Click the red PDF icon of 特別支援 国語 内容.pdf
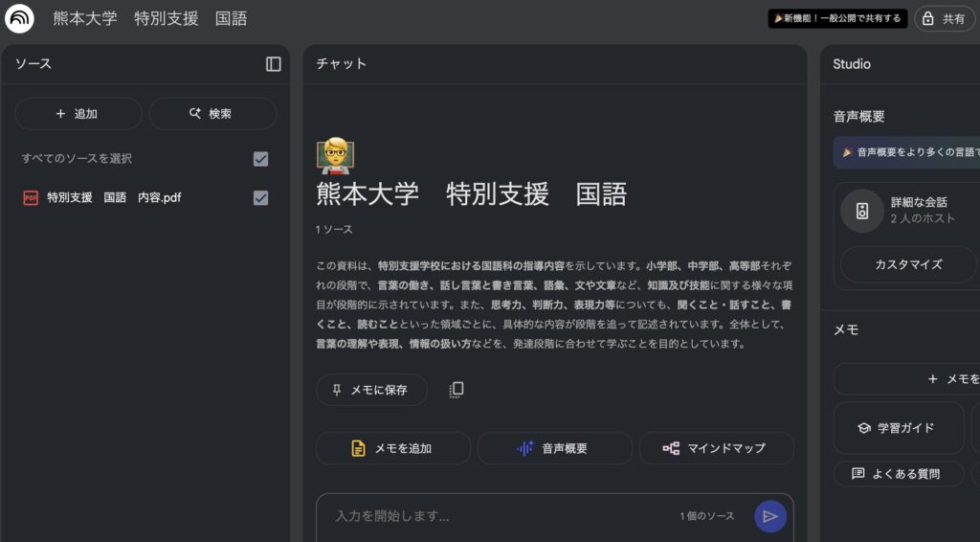980x542 pixels. click(x=30, y=198)
